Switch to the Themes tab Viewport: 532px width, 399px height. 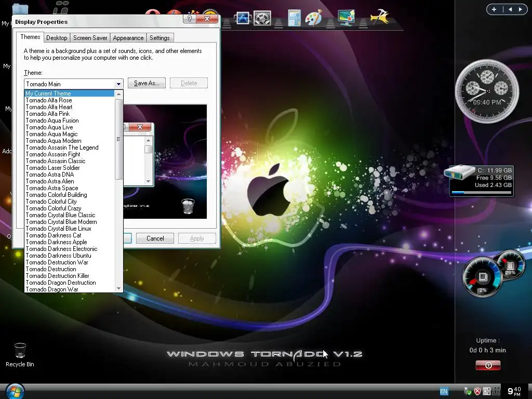30,37
